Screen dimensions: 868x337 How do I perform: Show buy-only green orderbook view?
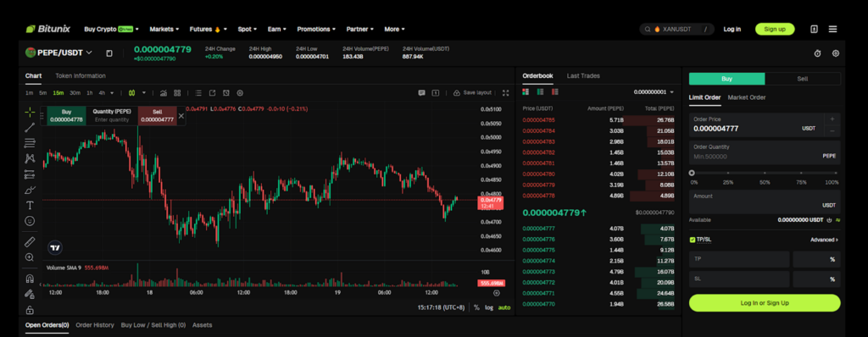[540, 91]
